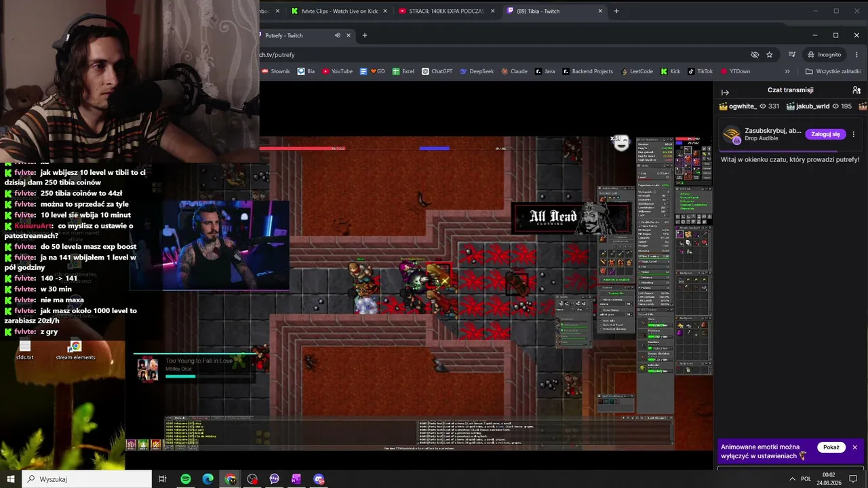Open the TikTok bookmark
Viewport: 868px width, 488px height.
point(701,71)
